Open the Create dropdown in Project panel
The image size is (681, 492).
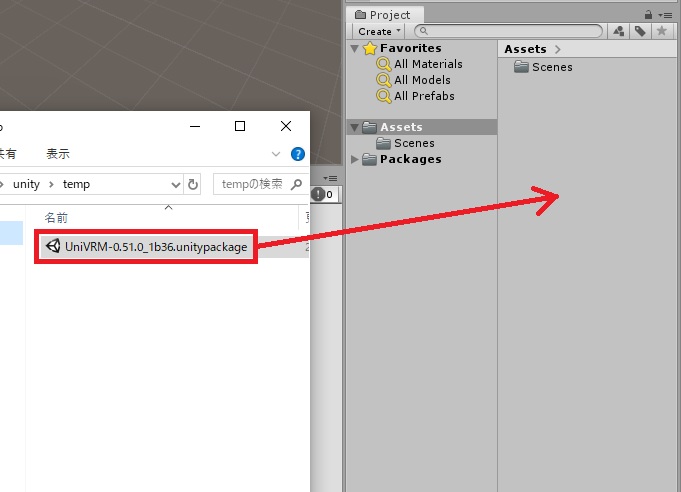378,31
